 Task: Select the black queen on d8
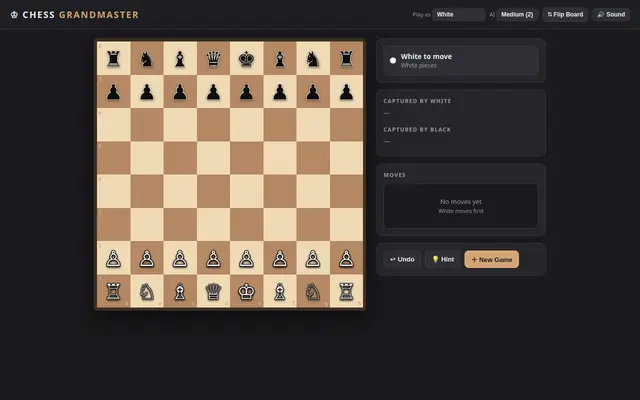[x=213, y=58]
